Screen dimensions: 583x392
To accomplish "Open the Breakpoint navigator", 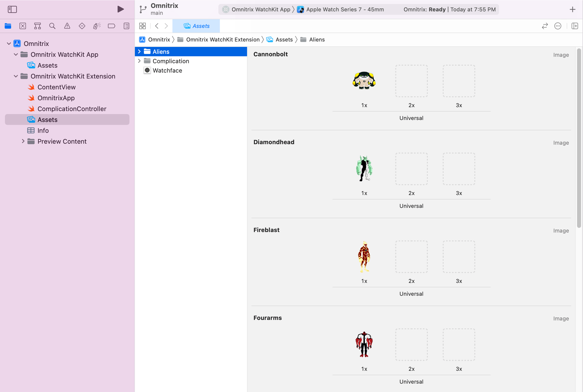I will coord(112,26).
